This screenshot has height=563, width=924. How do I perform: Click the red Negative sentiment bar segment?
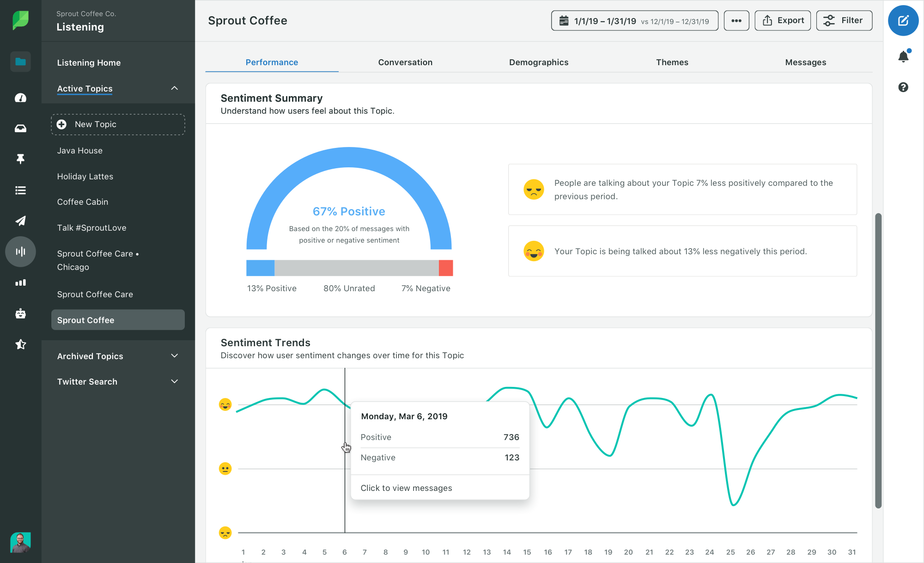pyautogui.click(x=446, y=268)
